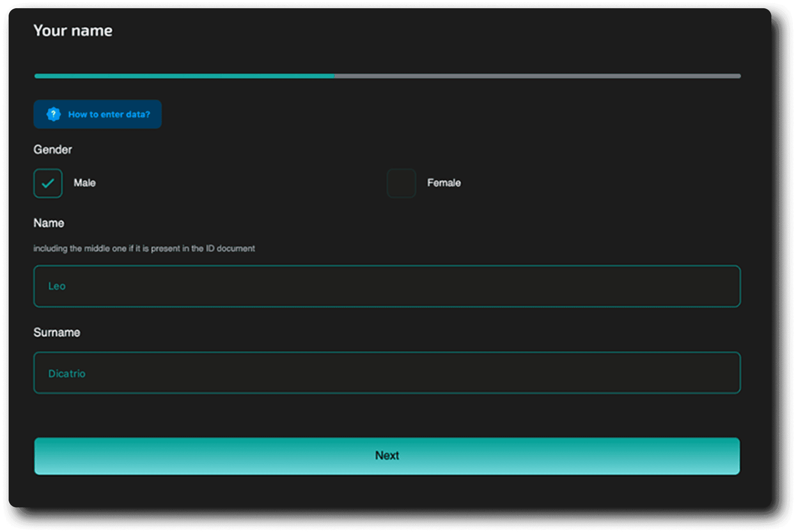Click the Surname input field containing Dicatrio
The height and width of the screenshot is (532, 796).
click(387, 373)
